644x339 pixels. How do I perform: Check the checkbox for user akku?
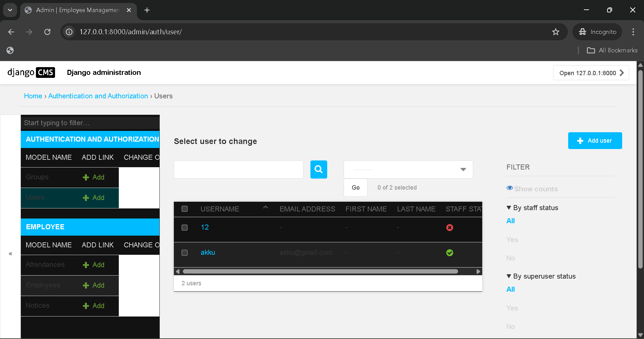pyautogui.click(x=185, y=253)
